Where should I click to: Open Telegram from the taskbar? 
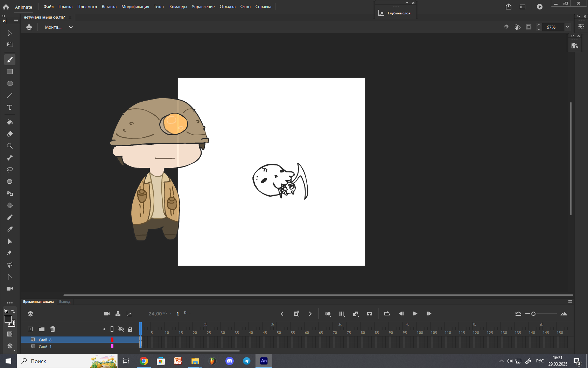(247, 361)
